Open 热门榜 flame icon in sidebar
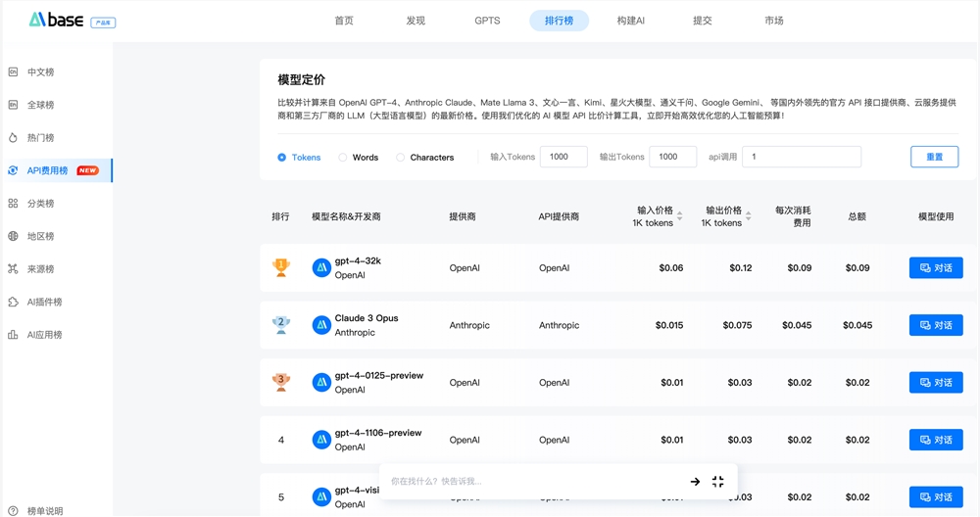Image resolution: width=980 pixels, height=517 pixels. (x=13, y=138)
